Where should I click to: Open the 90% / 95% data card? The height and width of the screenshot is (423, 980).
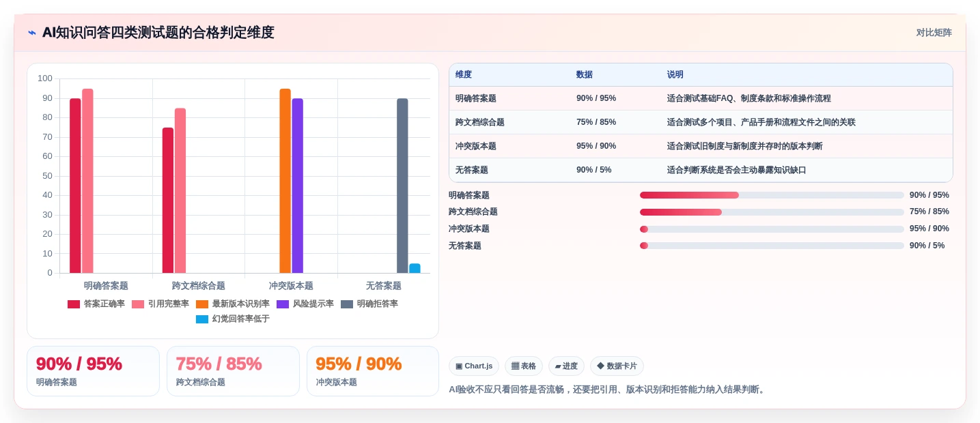(93, 371)
